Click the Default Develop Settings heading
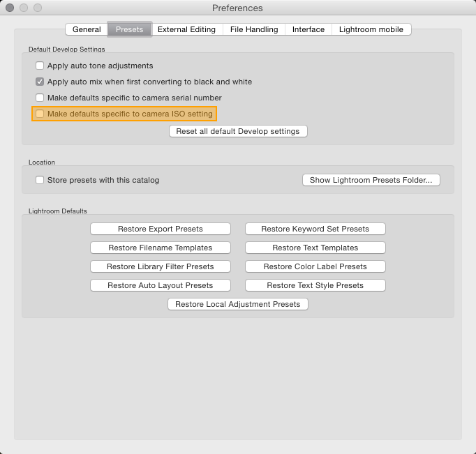 pos(67,49)
